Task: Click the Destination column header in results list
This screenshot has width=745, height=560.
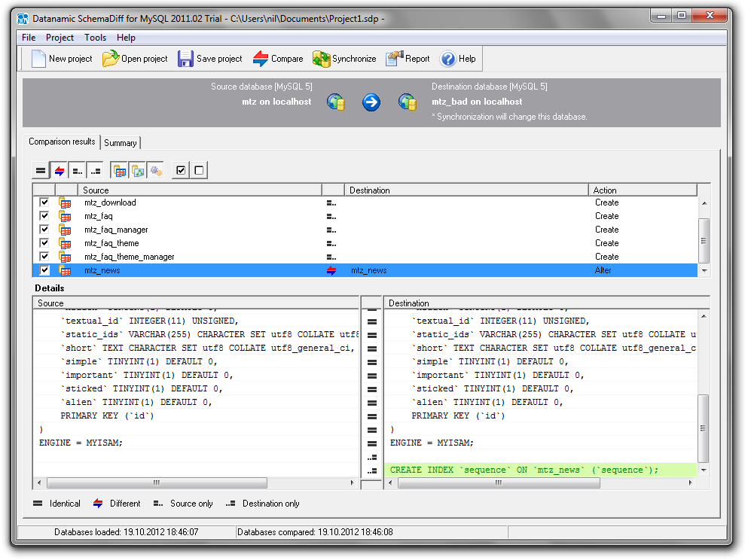Action: click(x=466, y=190)
